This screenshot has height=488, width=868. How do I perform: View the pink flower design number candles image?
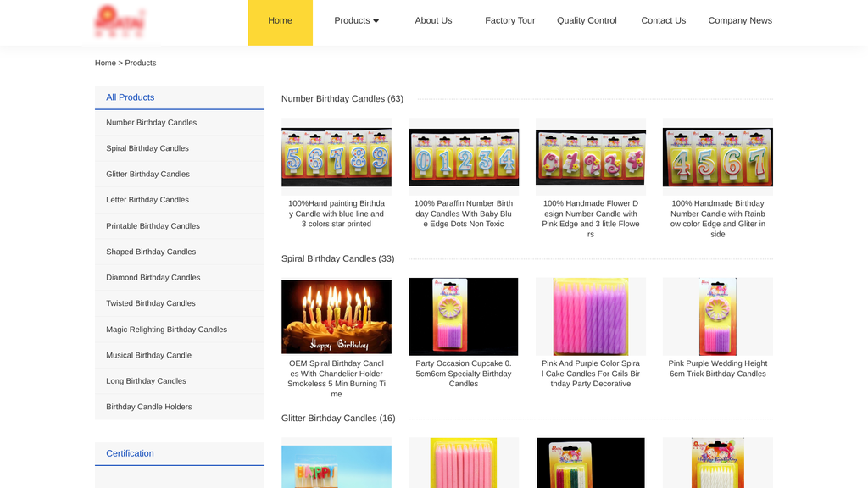[x=591, y=157]
